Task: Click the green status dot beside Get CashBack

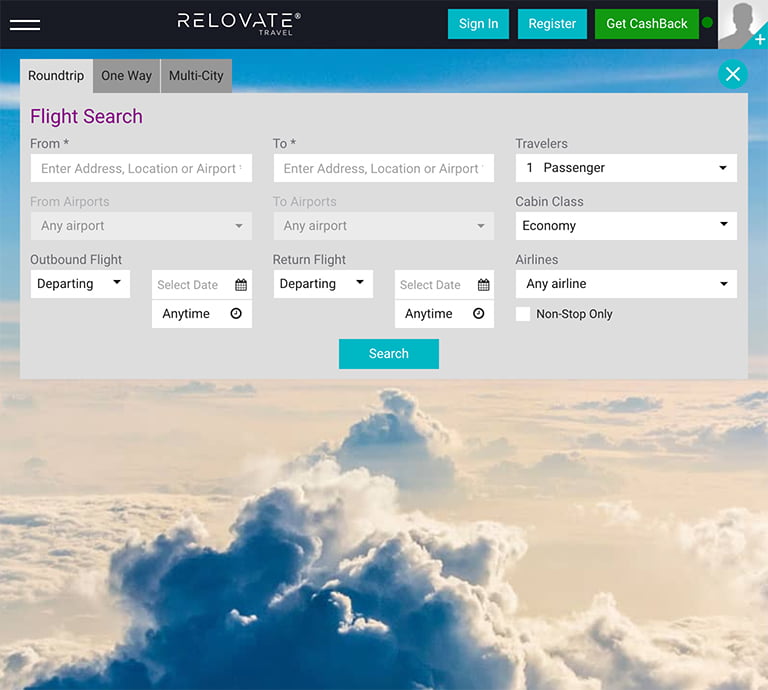Action: point(707,23)
